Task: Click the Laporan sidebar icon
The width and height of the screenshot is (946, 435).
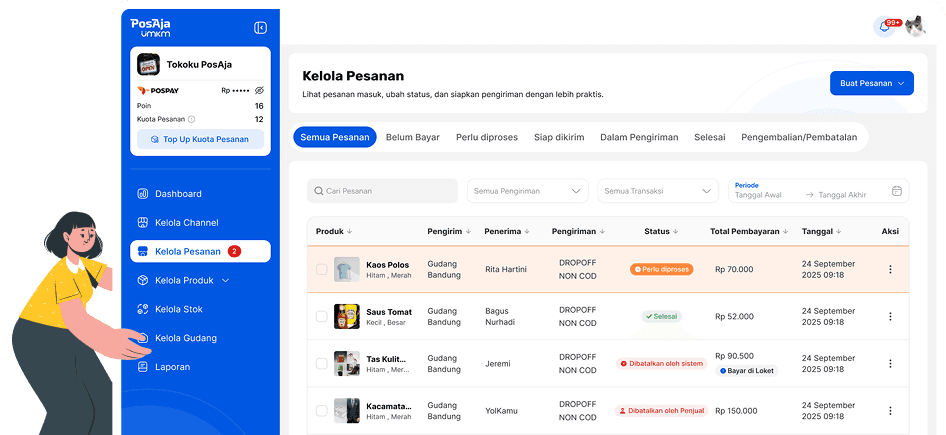Action: (x=143, y=367)
